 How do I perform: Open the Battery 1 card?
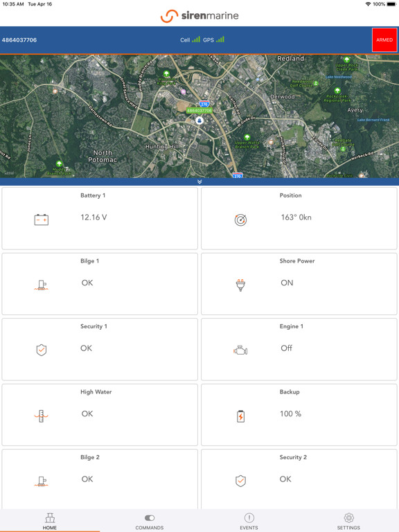pos(100,218)
